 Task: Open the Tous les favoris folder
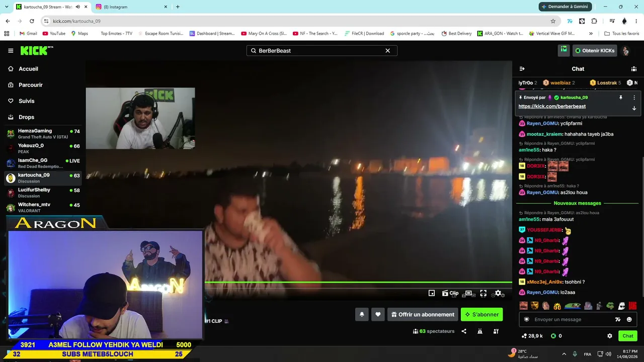(x=621, y=34)
